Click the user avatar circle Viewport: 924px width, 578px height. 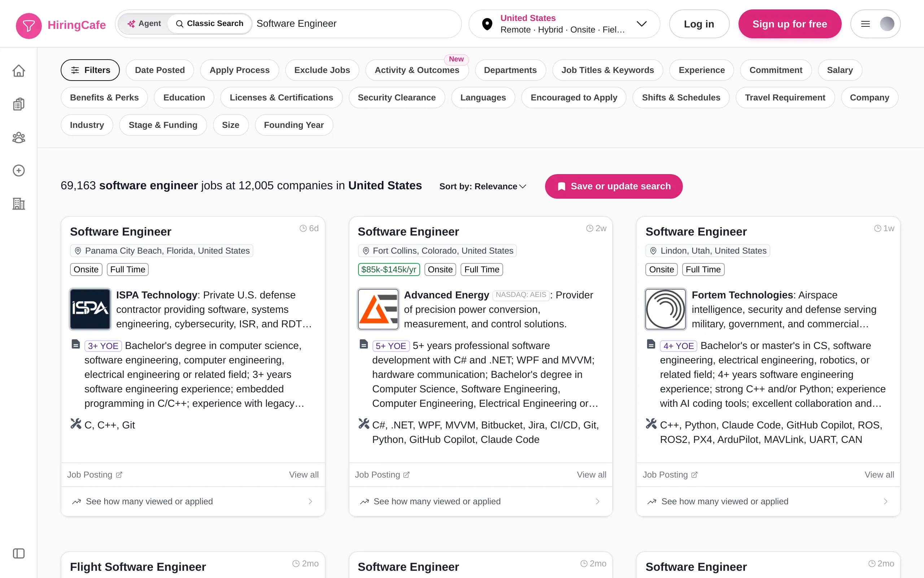[x=887, y=24]
